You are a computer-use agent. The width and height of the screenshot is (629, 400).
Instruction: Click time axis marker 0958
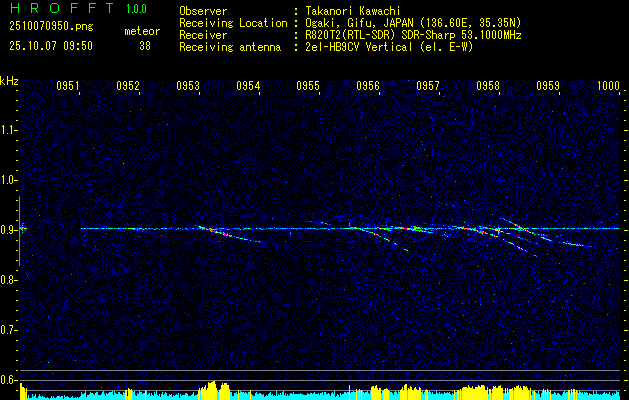coord(488,85)
